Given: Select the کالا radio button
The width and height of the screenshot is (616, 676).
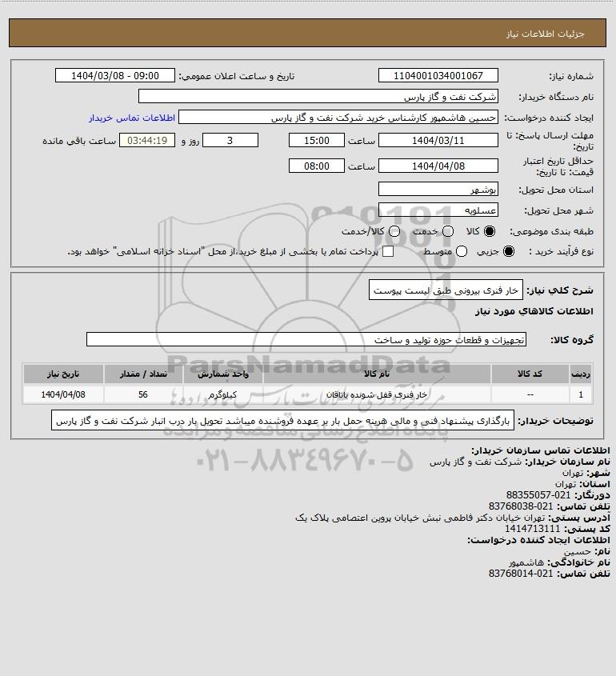Looking at the screenshot, I should point(490,231).
